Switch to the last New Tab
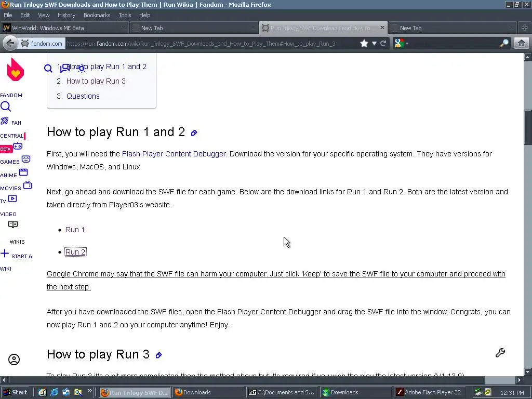The width and height of the screenshot is (532, 399). tap(453, 28)
